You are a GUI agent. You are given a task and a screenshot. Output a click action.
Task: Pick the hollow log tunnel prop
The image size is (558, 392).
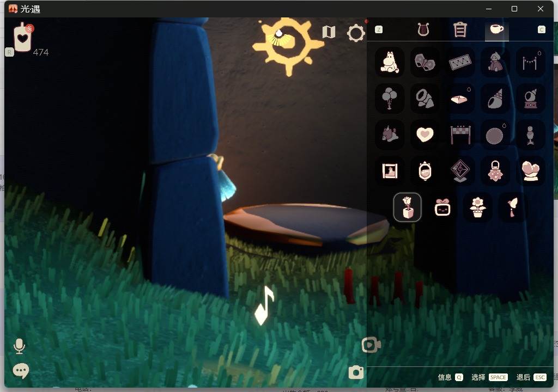[x=425, y=99]
